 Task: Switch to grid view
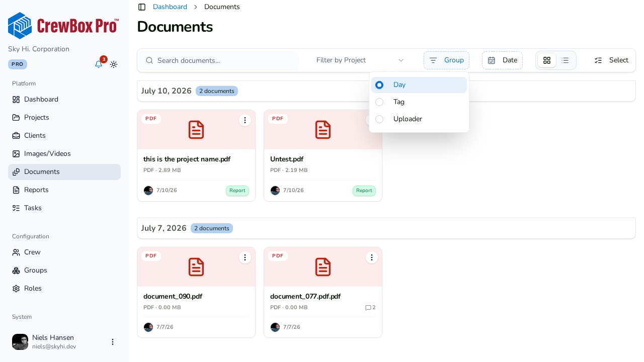[547, 60]
